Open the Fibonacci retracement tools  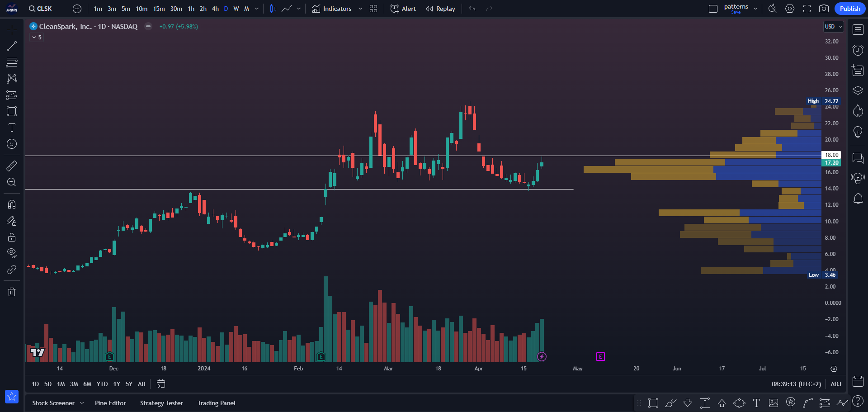pos(12,62)
